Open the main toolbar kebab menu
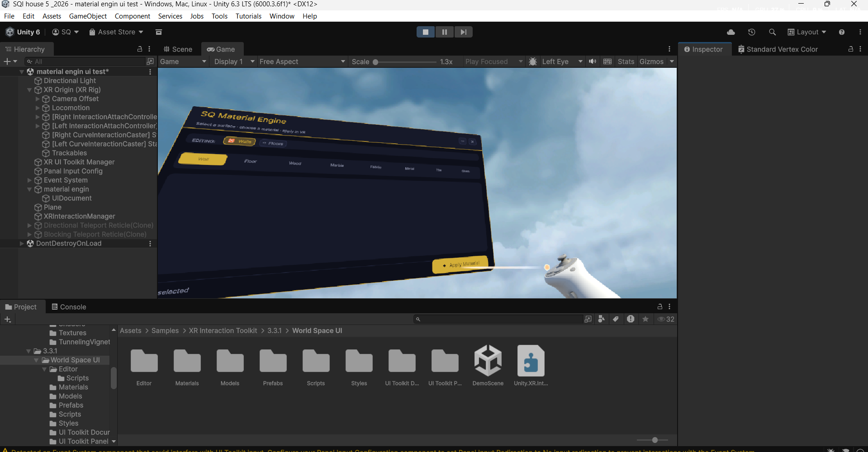868x452 pixels. coord(860,32)
